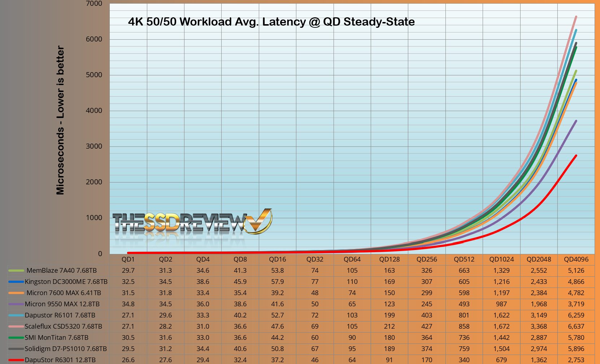Viewport: 600px width, 364px height.
Task: Click the QD64 column header
Action: 352,259
